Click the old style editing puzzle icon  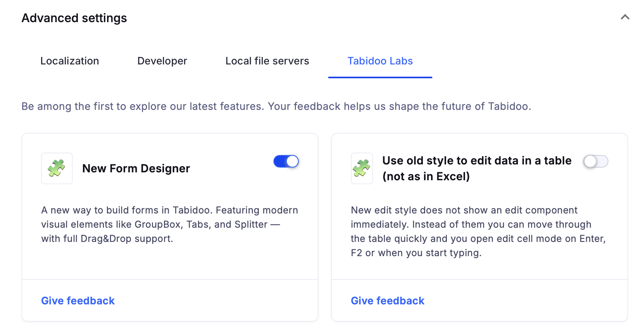tap(362, 168)
